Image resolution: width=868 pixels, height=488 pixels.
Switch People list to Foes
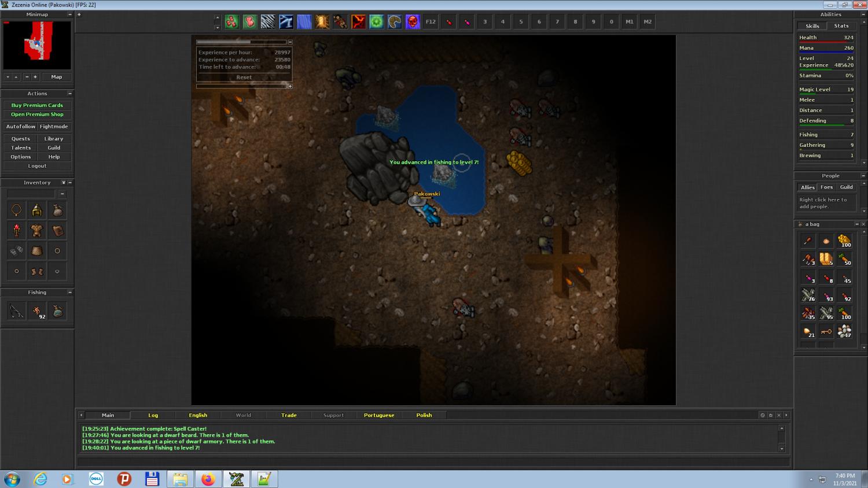point(827,187)
